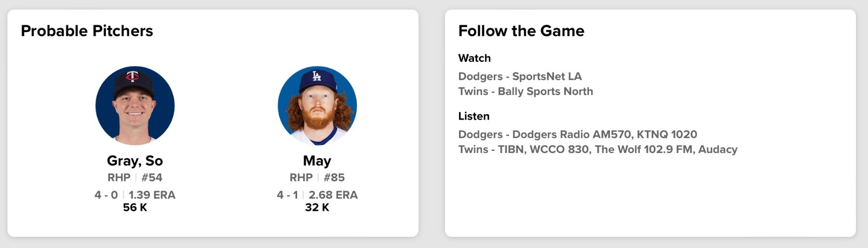Click the Dodgers Radio AM570 listing
868x248 pixels.
[578, 134]
